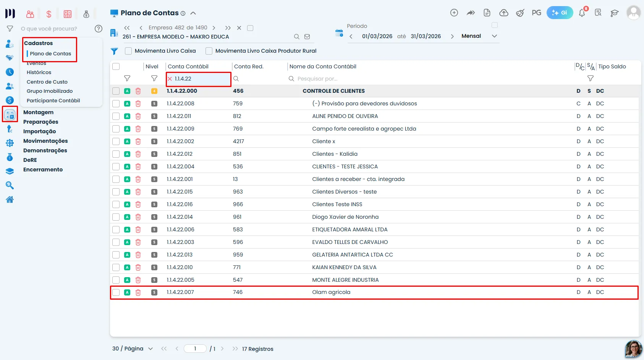644x360 pixels.
Task: Open the Encerramento section
Action: point(43,170)
